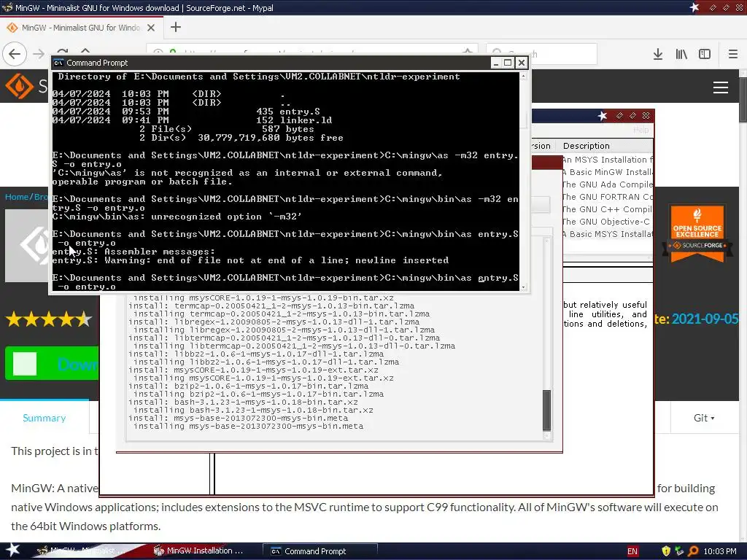
Task: Open the Start menu star button
Action: (x=12, y=551)
